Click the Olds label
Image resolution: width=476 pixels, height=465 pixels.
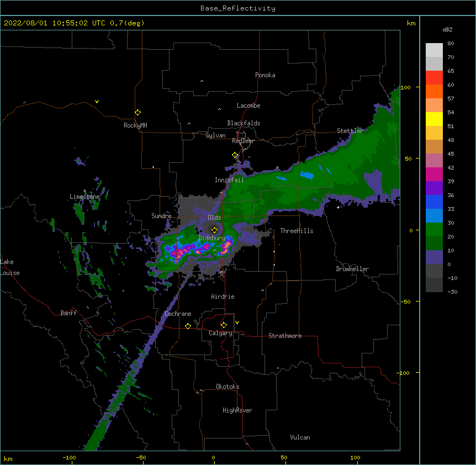pyautogui.click(x=214, y=218)
